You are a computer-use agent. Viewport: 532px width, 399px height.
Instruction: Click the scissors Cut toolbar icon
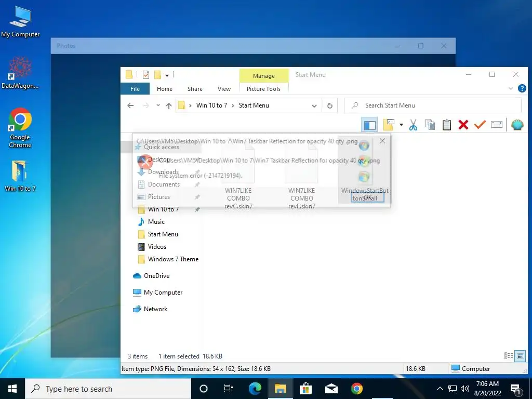coord(413,125)
